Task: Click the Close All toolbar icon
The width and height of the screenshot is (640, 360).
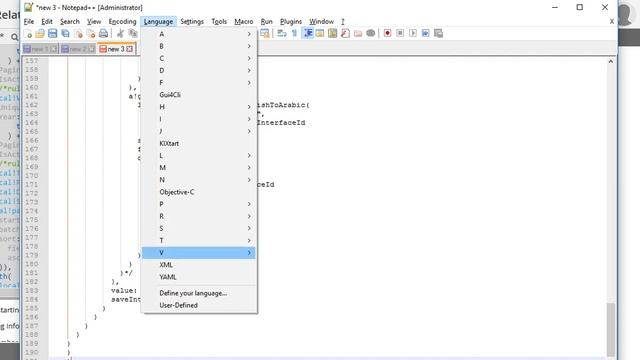Action: [x=91, y=33]
